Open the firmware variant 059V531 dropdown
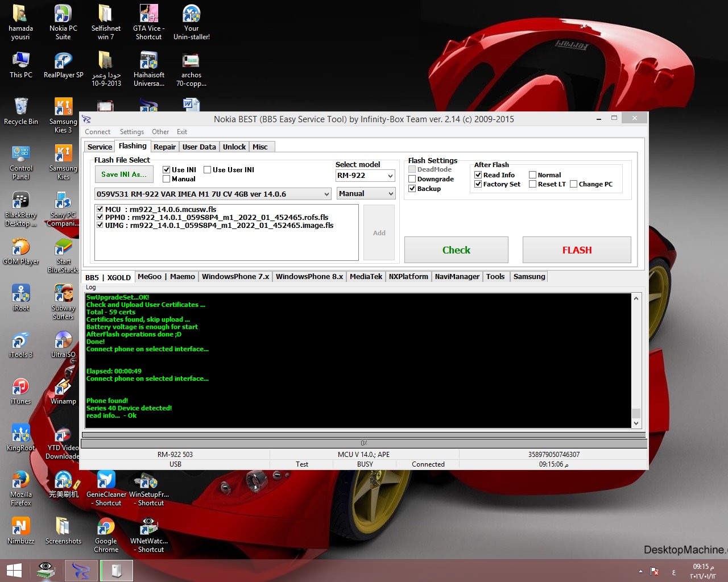Image resolution: width=728 pixels, height=582 pixels. tap(213, 194)
